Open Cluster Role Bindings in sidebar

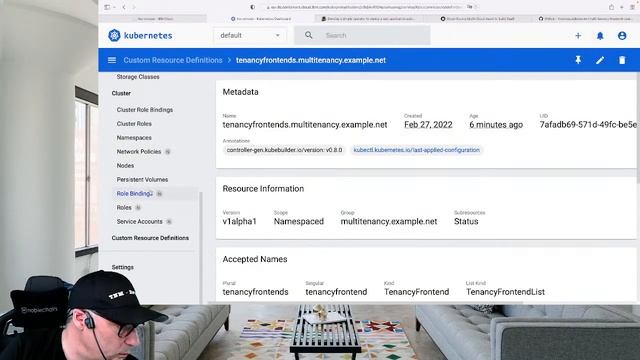[145, 110]
